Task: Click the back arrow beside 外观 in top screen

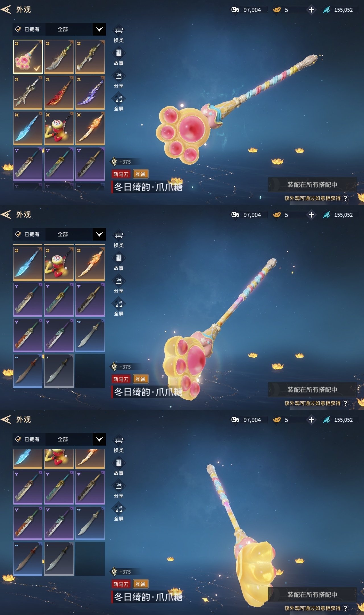Action: [x=6, y=9]
